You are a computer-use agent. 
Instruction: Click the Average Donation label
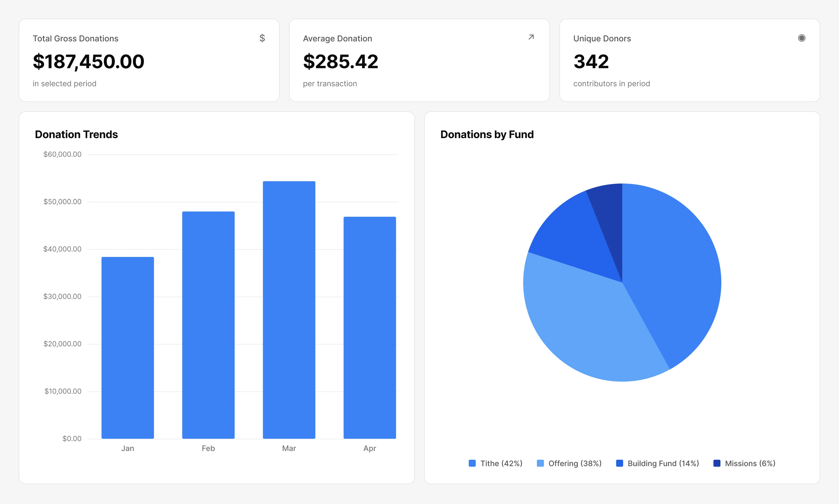click(338, 38)
